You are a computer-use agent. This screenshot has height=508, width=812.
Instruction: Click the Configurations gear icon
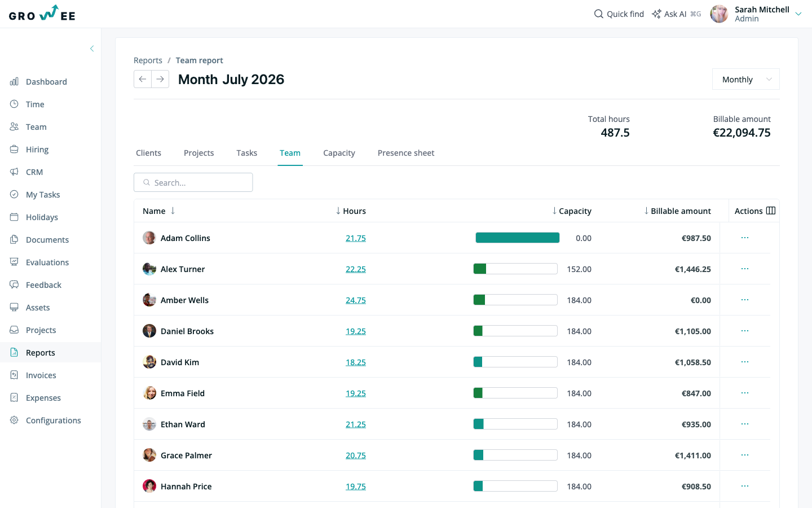(x=14, y=421)
